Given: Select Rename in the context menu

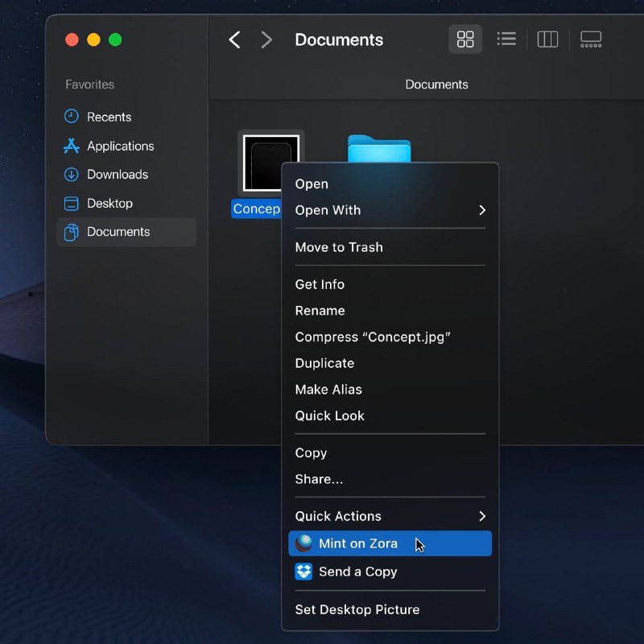Looking at the screenshot, I should point(390,311).
